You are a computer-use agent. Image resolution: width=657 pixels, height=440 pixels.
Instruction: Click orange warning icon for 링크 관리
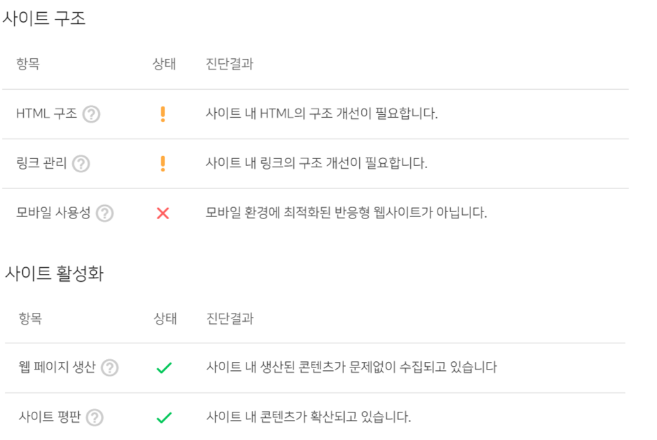pos(163,163)
